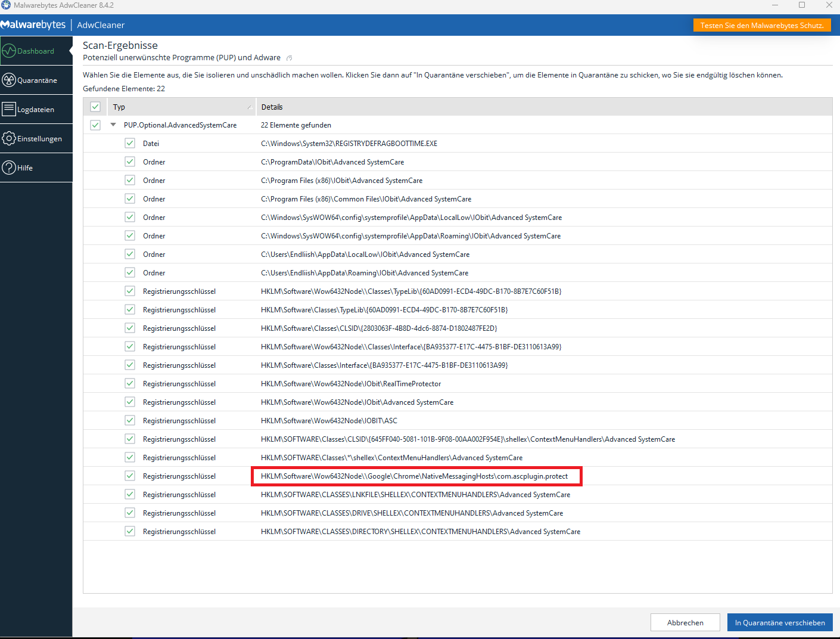
Task: Uncheck checkbox for Common Files\IObit folder row
Action: [x=130, y=198]
